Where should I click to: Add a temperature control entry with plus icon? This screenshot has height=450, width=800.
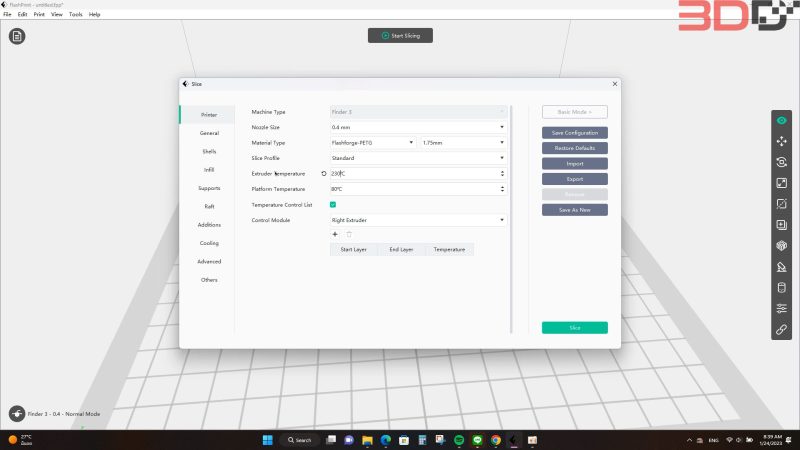coord(335,234)
